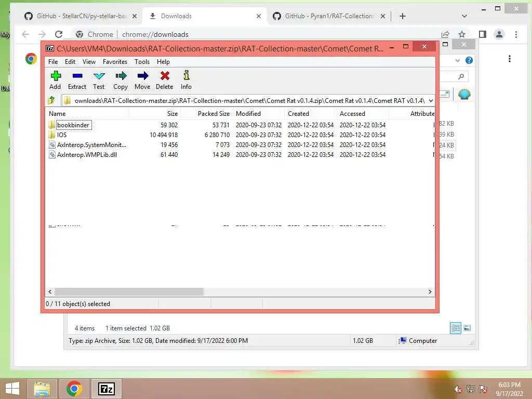Click the Delete toolbar icon

165,80
